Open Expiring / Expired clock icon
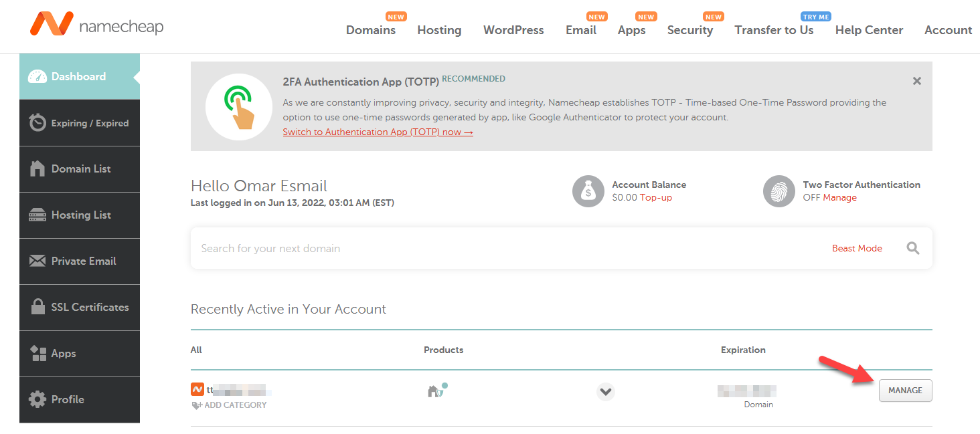This screenshot has height=434, width=980. click(37, 123)
